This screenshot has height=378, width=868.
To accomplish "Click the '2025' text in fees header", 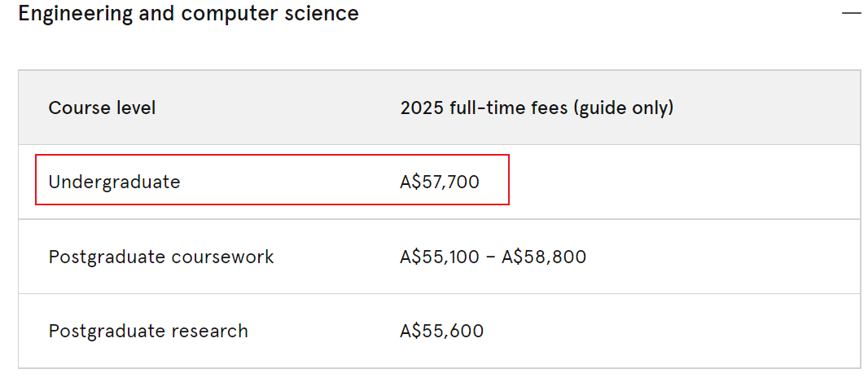I will 422,108.
